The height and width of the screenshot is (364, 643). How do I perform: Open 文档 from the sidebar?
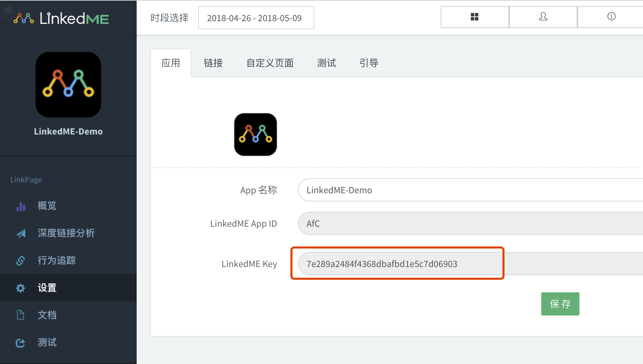pyautogui.click(x=68, y=315)
